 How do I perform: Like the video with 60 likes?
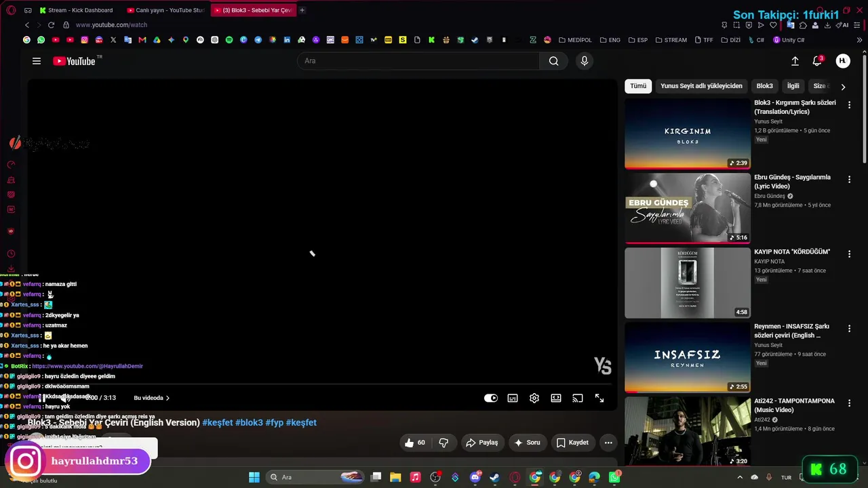415,443
